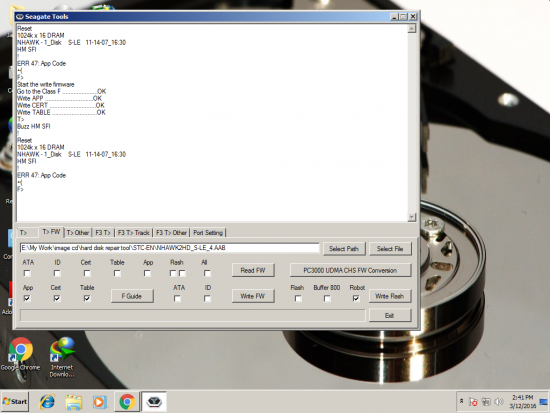This screenshot has width=550, height=413.
Task: Run PC3000 UDMA CHS FW Conversion
Action: pos(350,270)
